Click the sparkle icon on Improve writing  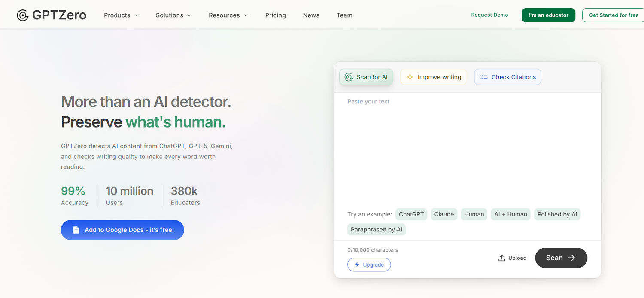coord(410,77)
